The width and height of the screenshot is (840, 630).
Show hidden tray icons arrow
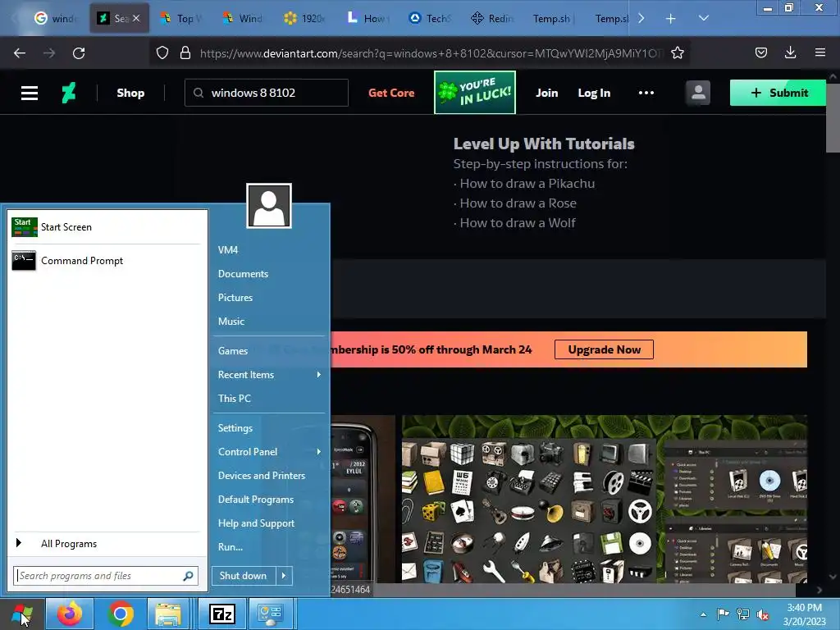(703, 614)
